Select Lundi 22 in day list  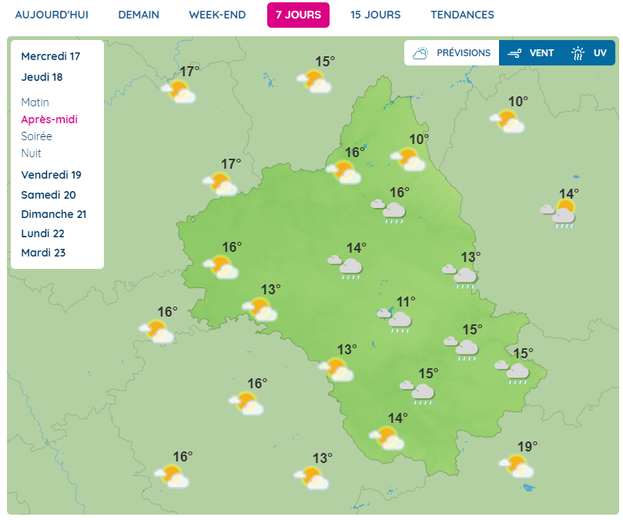43,233
